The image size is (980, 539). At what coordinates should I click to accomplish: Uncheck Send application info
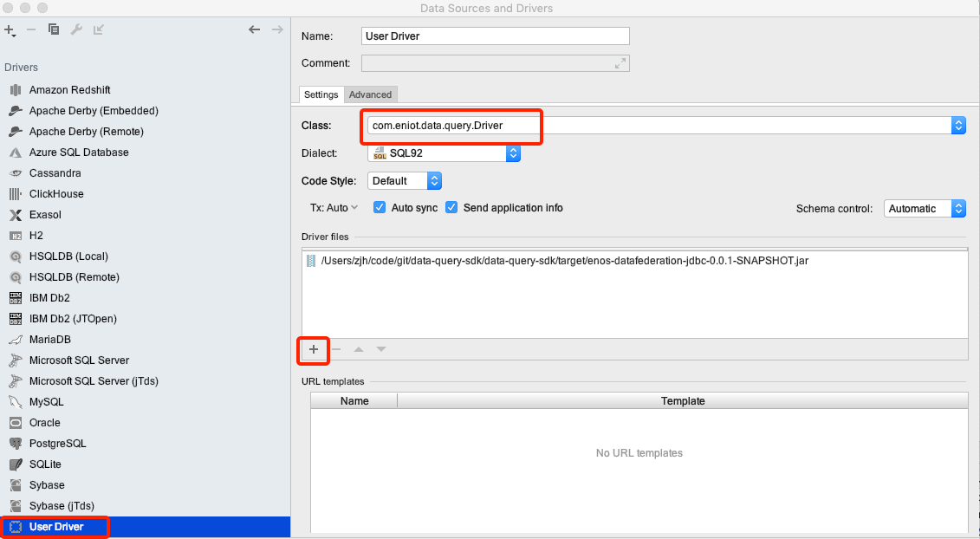click(451, 208)
